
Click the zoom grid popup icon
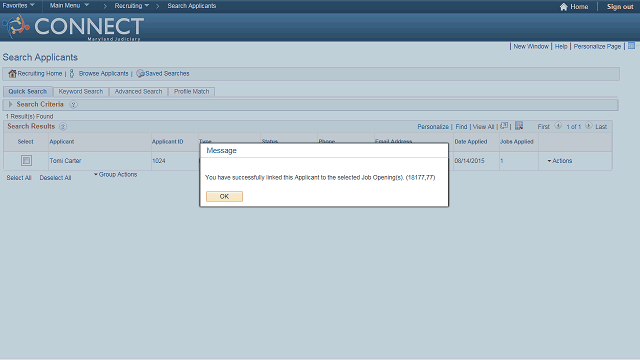pos(504,126)
